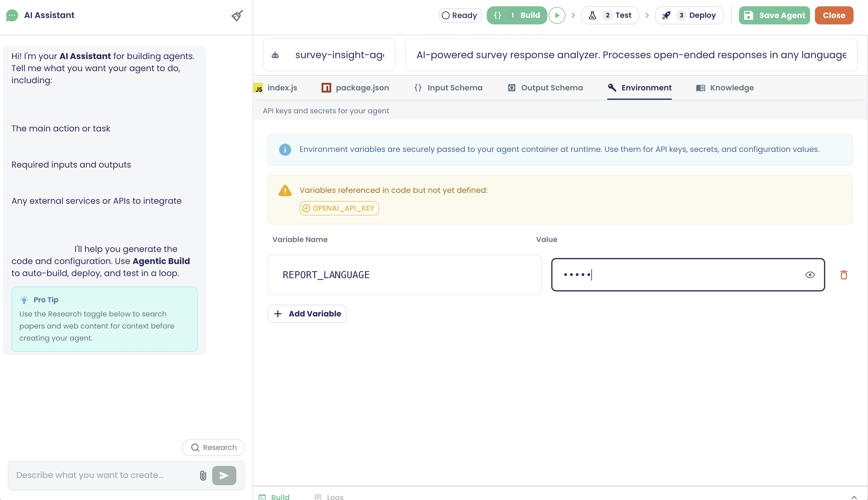Click the floppy disk icon on Save Agent

click(x=748, y=15)
